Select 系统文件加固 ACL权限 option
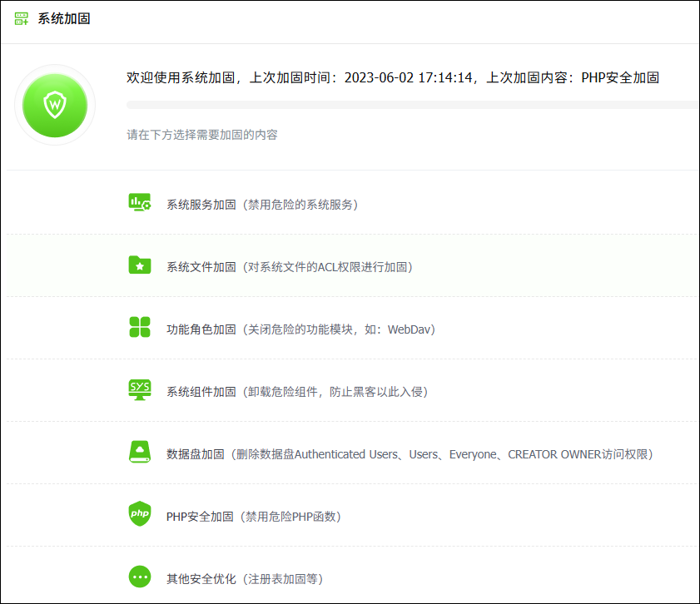The height and width of the screenshot is (604, 700). [x=290, y=267]
